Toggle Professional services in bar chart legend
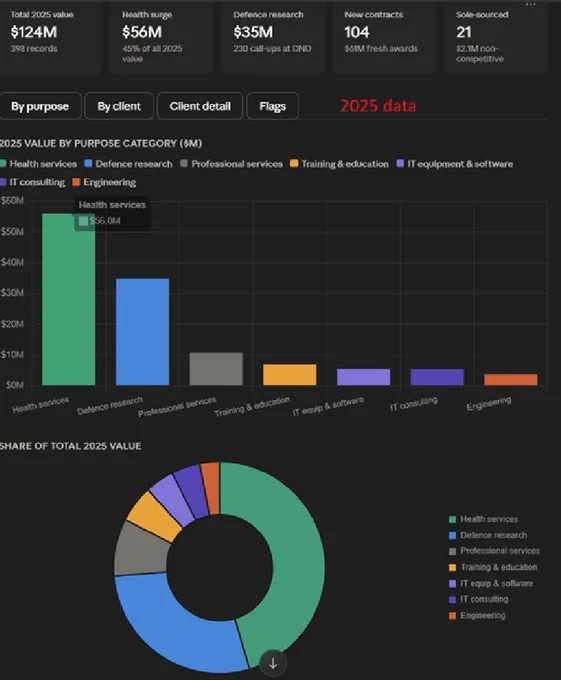This screenshot has width=561, height=680. pyautogui.click(x=232, y=164)
